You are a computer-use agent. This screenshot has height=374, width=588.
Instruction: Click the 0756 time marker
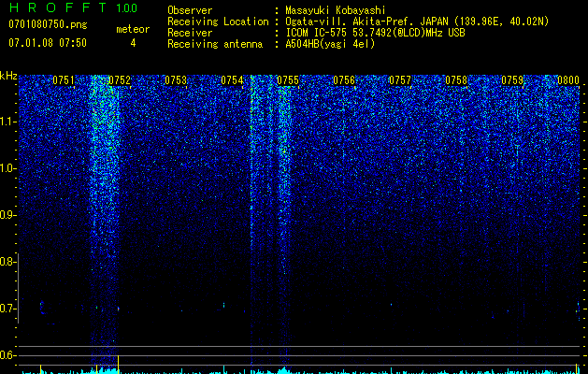click(x=344, y=80)
